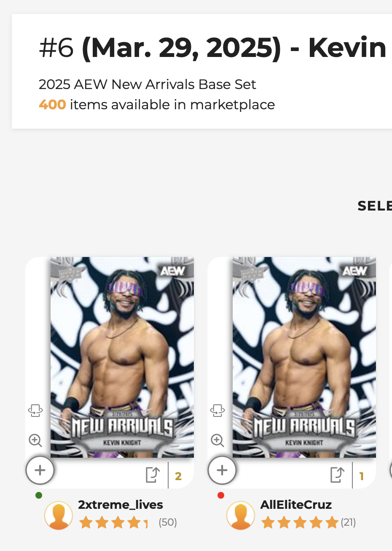
Task: Open second Kevin Knight New Arrivals card image
Action: point(304,357)
